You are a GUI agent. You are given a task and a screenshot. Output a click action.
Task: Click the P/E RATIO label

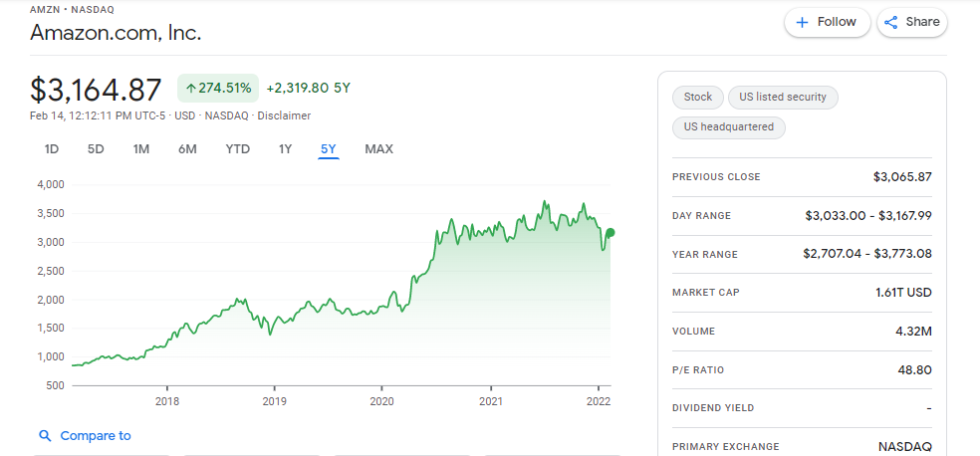click(x=698, y=369)
